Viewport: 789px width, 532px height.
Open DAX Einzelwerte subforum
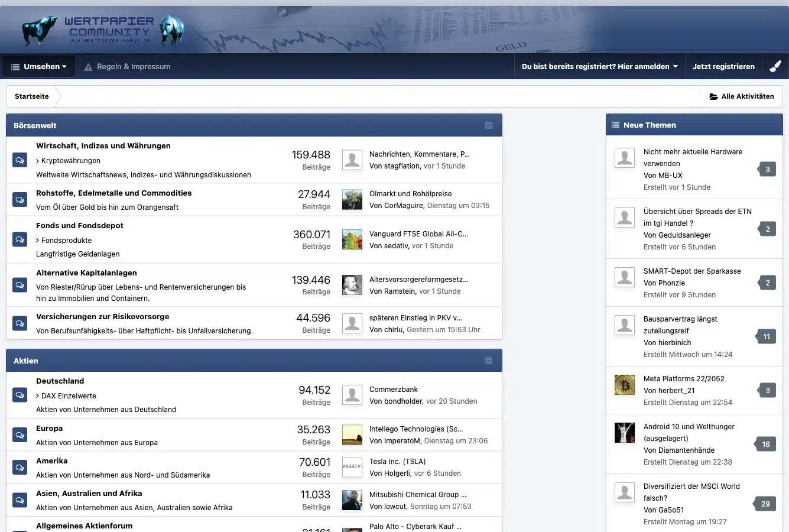69,396
